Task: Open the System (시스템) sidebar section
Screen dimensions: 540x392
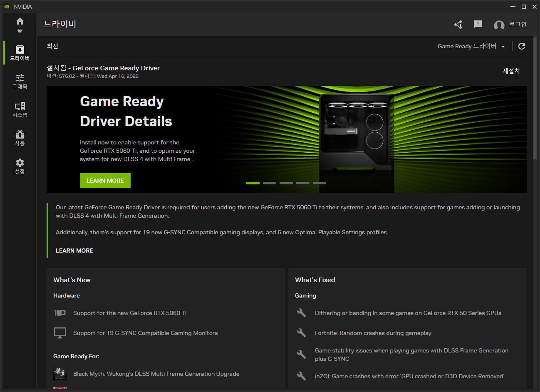Action: pos(20,110)
